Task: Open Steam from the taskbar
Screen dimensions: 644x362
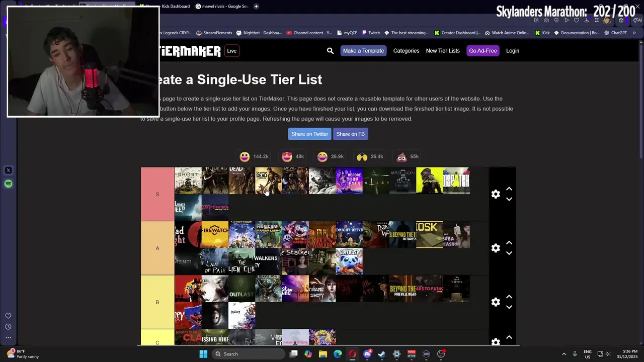Action: [x=382, y=354]
